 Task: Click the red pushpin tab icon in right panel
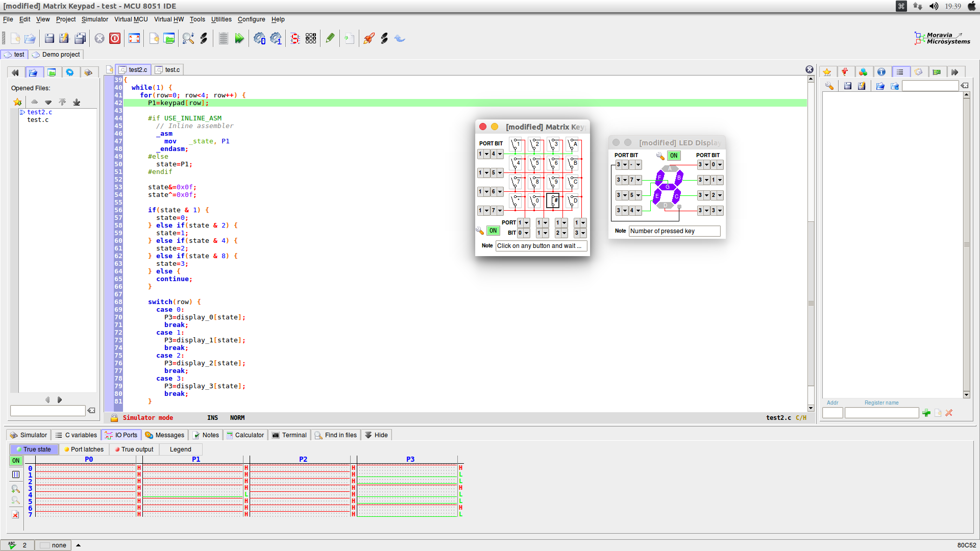[845, 72]
